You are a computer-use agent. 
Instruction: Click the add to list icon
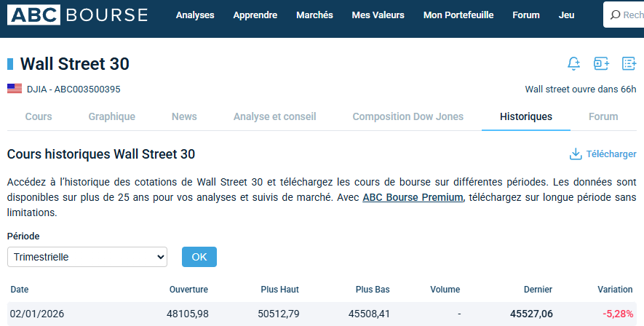click(629, 63)
